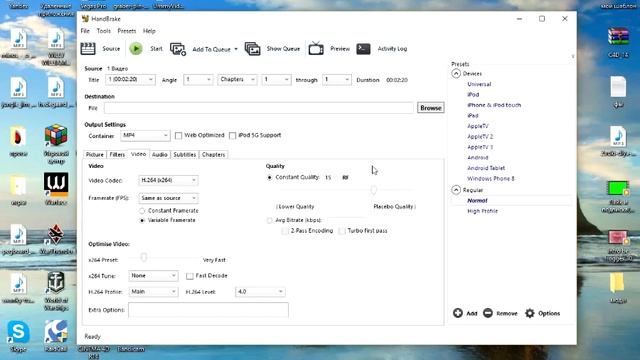Image resolution: width=640 pixels, height=360 pixels.
Task: Select the High Profile preset
Action: (482, 211)
